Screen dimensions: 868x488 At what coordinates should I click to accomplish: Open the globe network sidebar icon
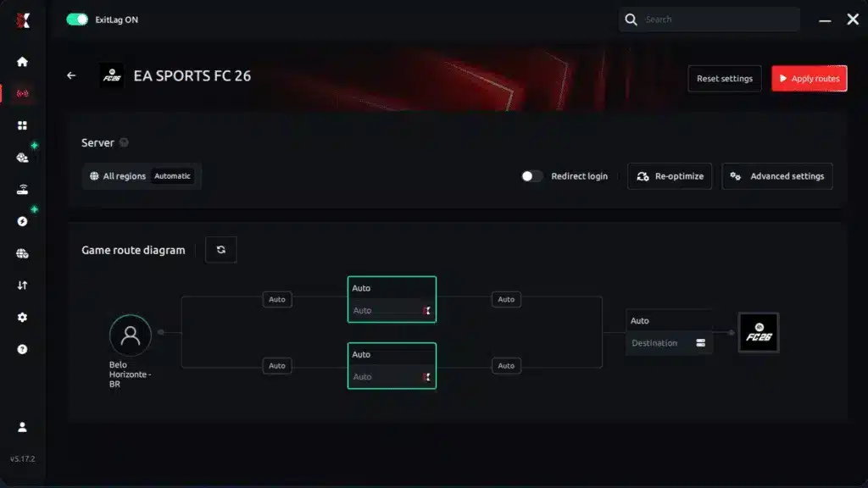pos(22,253)
